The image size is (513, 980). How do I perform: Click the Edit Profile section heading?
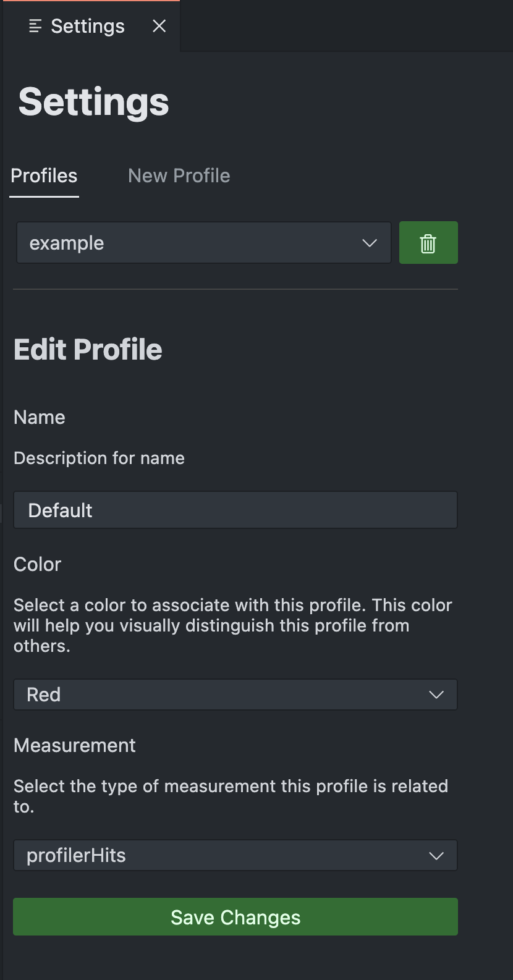tap(88, 350)
